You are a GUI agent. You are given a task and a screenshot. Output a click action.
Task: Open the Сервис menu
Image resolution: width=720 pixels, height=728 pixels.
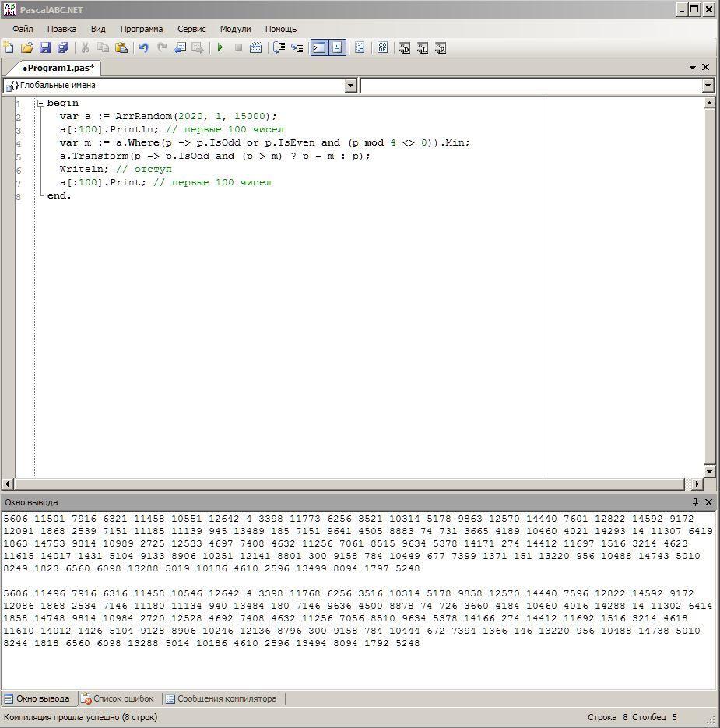click(x=191, y=29)
